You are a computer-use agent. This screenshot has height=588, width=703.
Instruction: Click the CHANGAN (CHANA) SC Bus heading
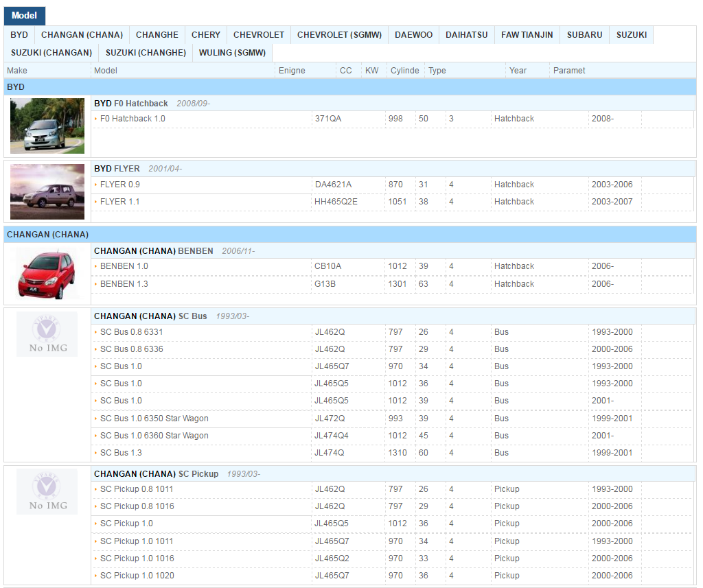click(x=150, y=316)
